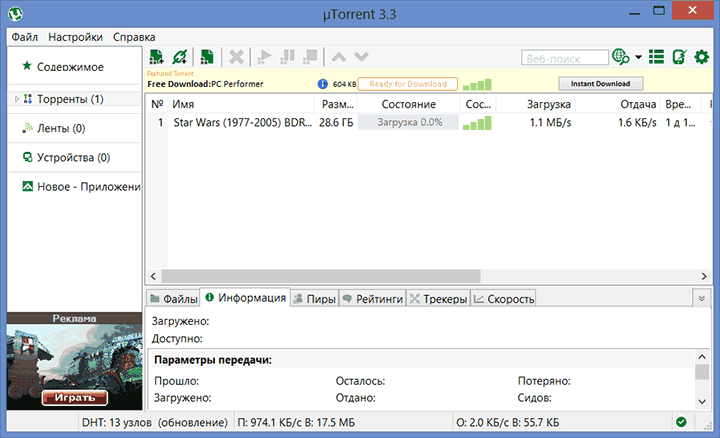Expand the Торренты (1) tree arrow
The height and width of the screenshot is (438, 720).
pyautogui.click(x=17, y=99)
